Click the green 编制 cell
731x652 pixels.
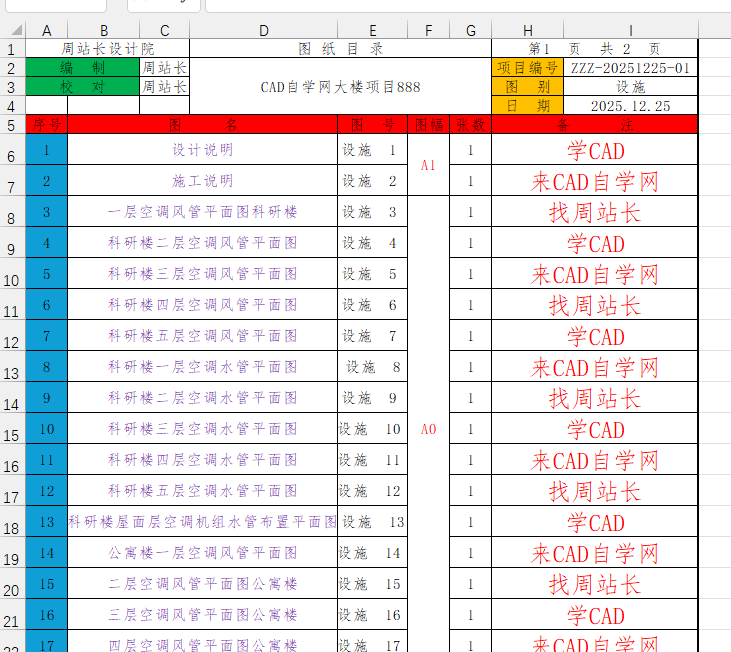tap(82, 67)
